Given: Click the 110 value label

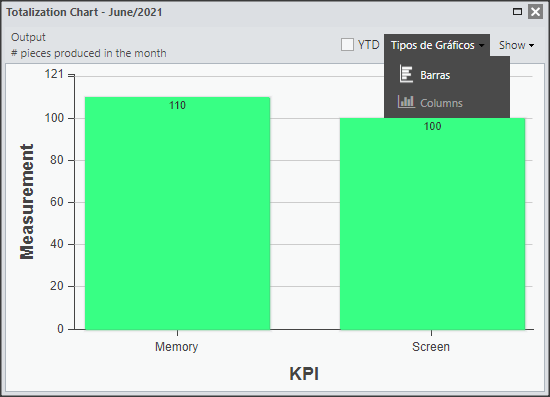Looking at the screenshot, I should point(177,105).
